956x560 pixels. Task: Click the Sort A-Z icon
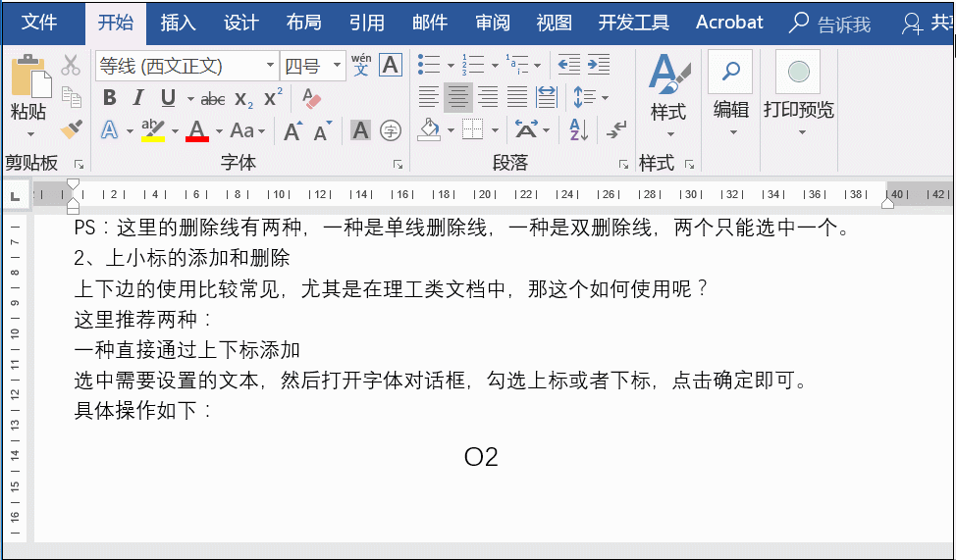click(x=578, y=129)
